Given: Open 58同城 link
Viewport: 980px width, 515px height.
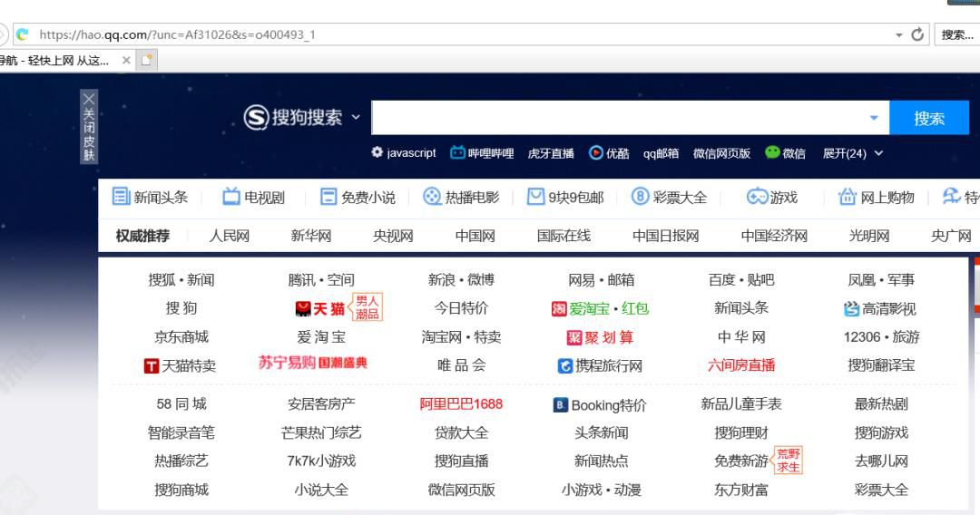Looking at the screenshot, I should pyautogui.click(x=181, y=403).
